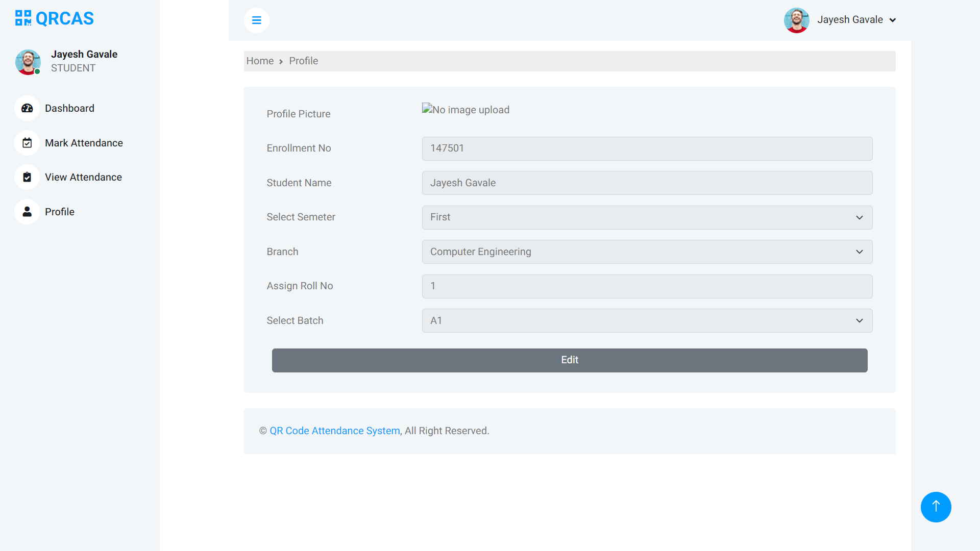Open the hamburger menu in the top bar
Viewport: 980px width, 551px height.
(x=257, y=20)
